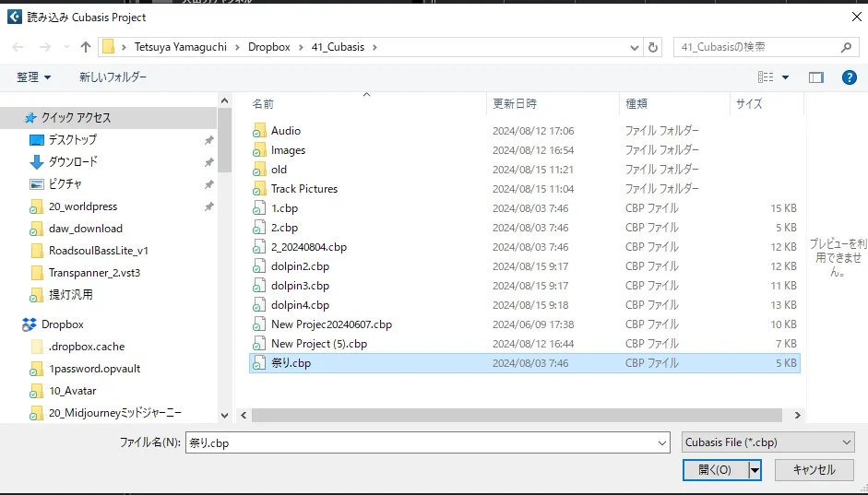Viewport: 868px width, 495px height.
Task: Click Dropbox in the address path
Action: tap(269, 47)
